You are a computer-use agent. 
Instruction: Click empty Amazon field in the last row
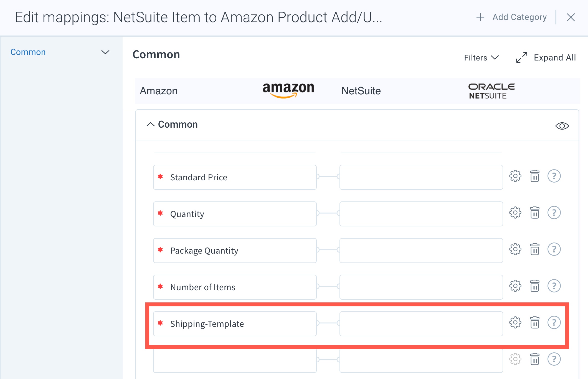[x=235, y=360]
